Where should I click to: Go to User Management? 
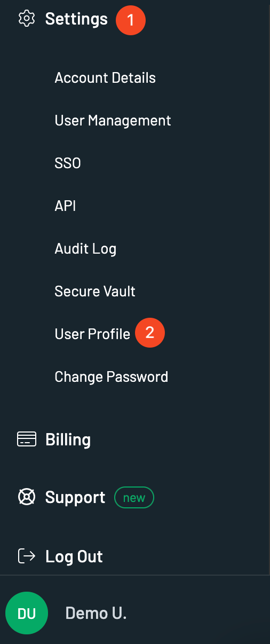(113, 121)
